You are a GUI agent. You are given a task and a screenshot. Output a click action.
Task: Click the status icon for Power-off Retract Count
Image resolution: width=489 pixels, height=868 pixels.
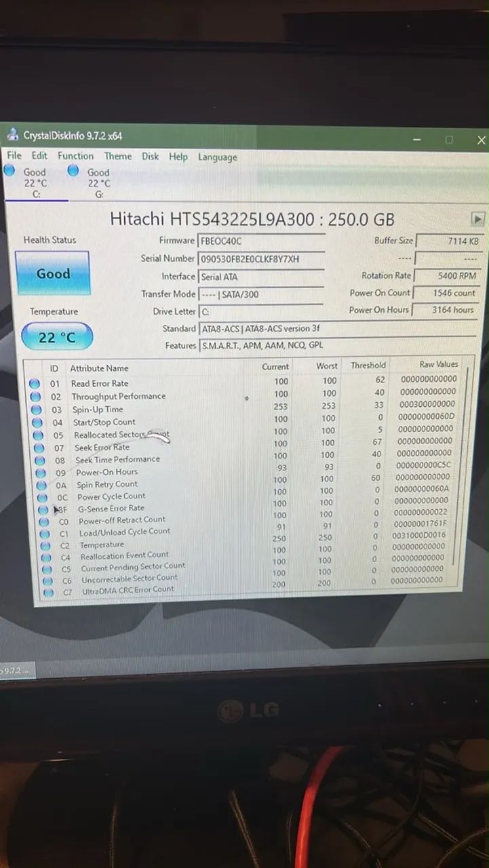tap(44, 522)
